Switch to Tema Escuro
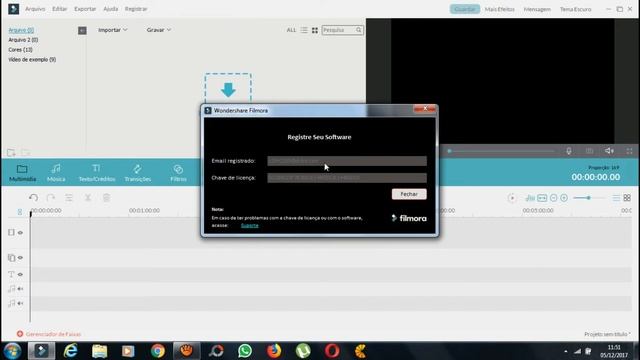640x360 pixels. coord(575,9)
